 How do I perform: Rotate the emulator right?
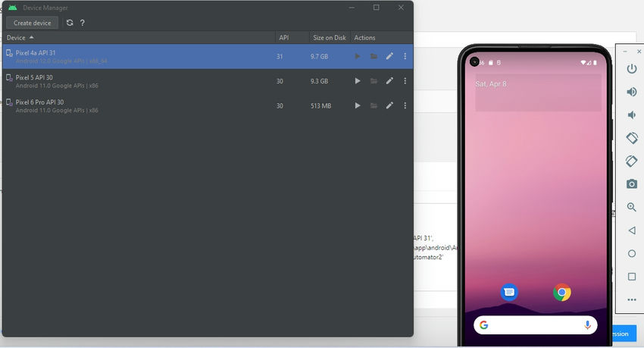click(x=632, y=161)
